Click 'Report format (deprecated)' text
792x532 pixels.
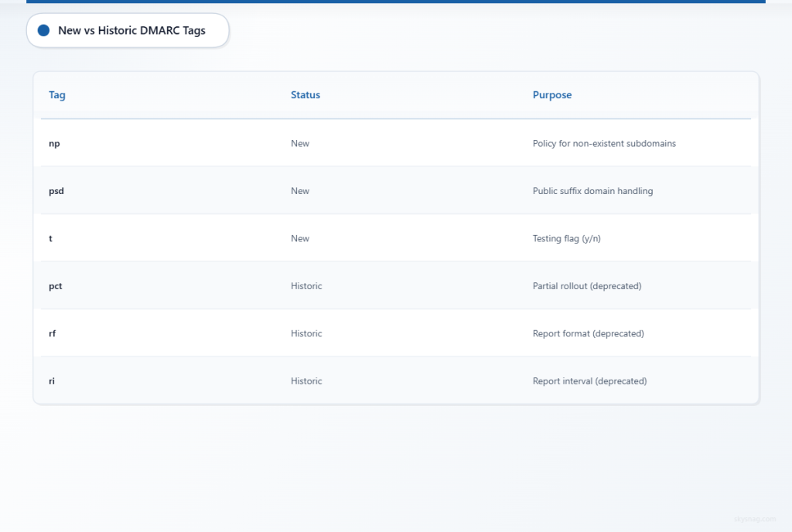coord(589,333)
